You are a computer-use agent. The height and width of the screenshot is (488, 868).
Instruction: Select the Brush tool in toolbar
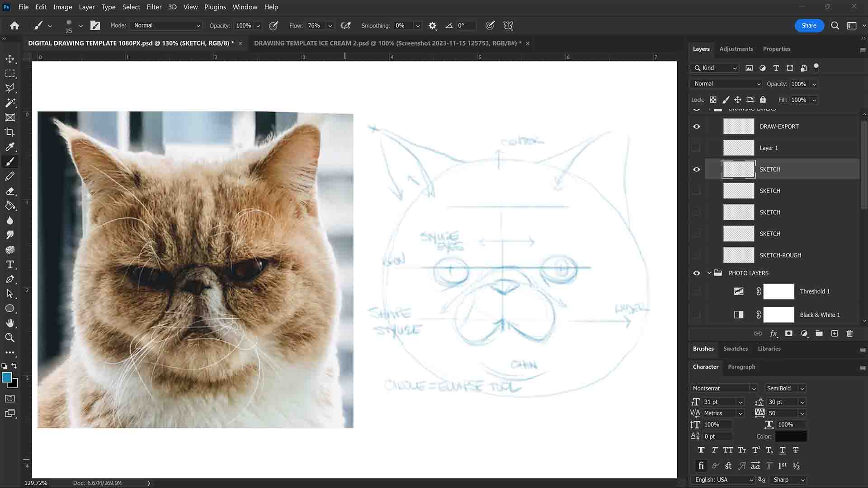click(10, 162)
